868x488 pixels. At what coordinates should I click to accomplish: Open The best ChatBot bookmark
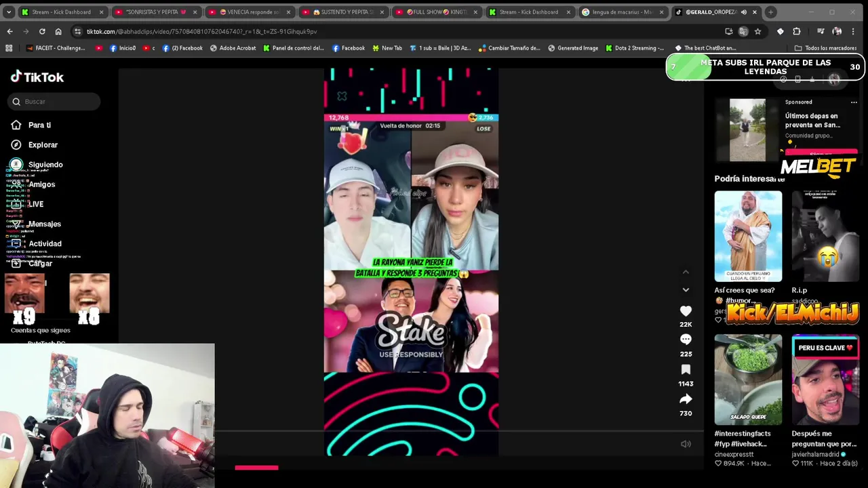click(705, 48)
